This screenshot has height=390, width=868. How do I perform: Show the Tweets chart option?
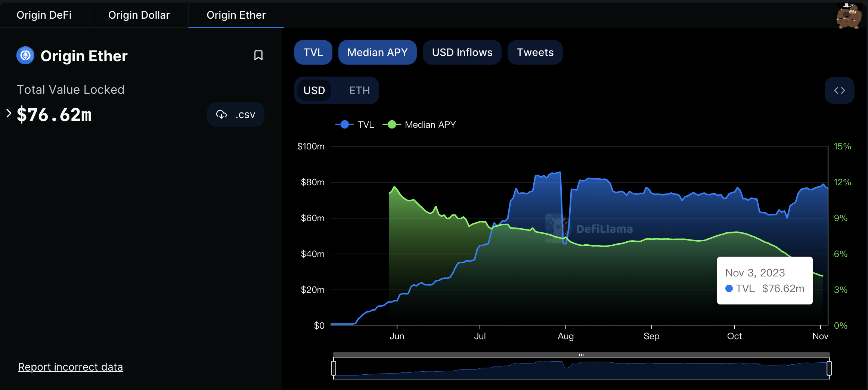coord(535,52)
